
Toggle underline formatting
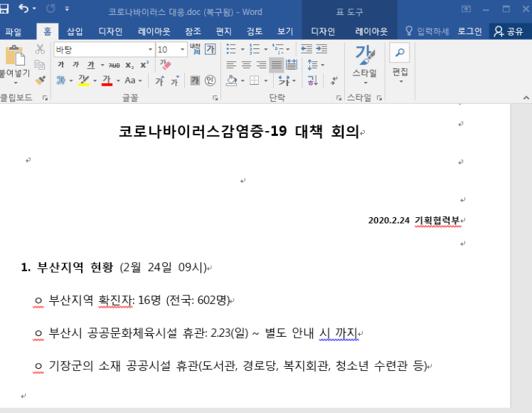coord(91,65)
